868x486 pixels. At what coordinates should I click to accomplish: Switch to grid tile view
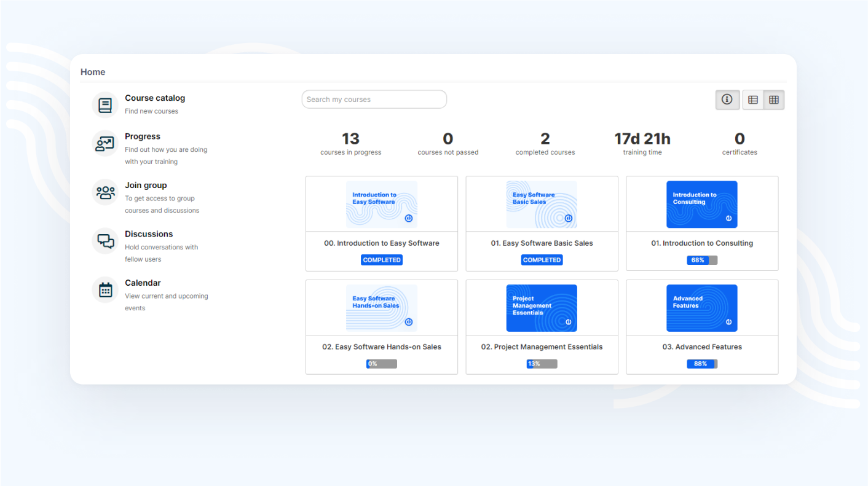click(x=774, y=100)
